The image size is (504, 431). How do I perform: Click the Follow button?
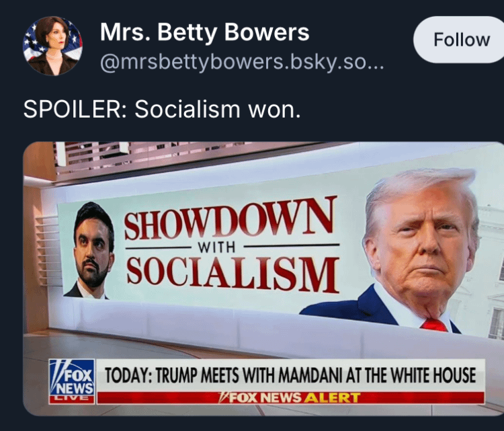click(x=460, y=40)
